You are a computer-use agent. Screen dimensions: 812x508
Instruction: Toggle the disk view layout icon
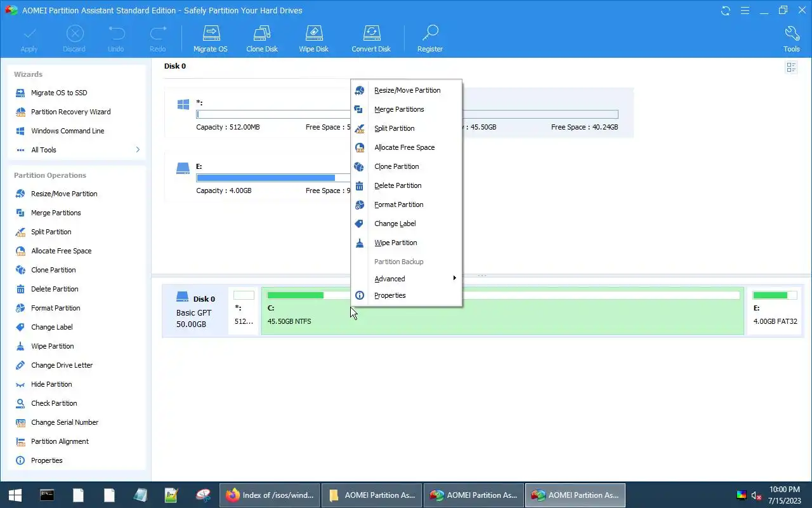click(791, 67)
